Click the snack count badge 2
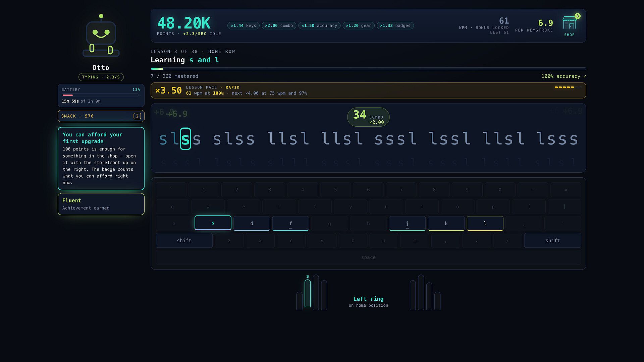The image size is (644, 362). (x=137, y=116)
